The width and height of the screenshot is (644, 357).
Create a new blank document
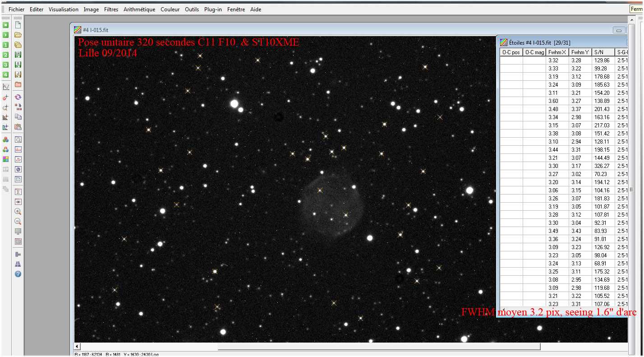pyautogui.click(x=18, y=25)
